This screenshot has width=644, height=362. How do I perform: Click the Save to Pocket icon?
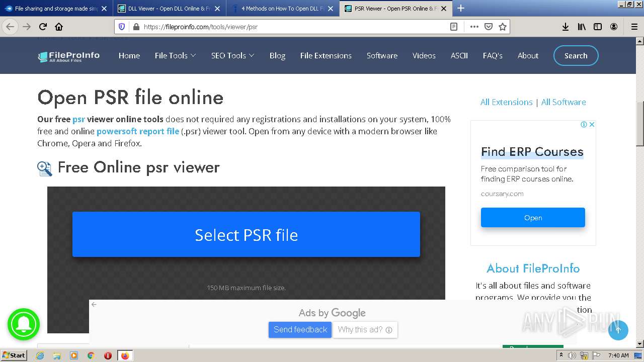488,27
